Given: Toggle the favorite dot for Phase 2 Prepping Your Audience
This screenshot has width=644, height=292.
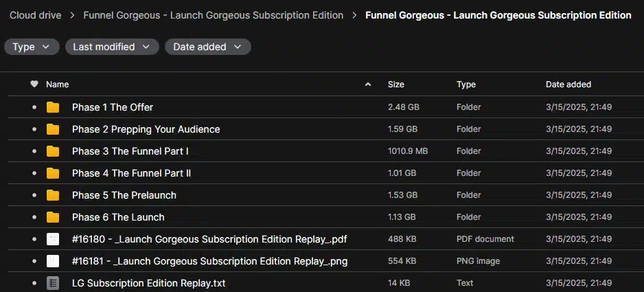Looking at the screenshot, I should point(34,129).
